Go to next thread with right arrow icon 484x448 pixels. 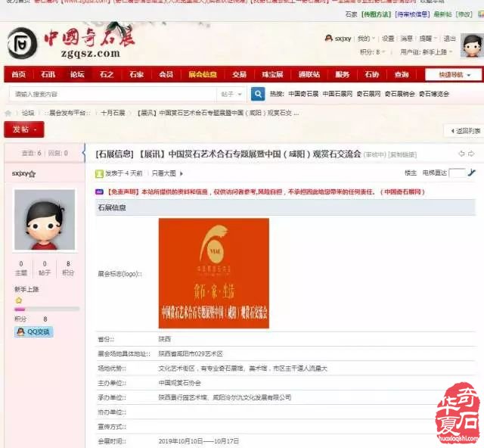pyautogui.click(x=471, y=154)
